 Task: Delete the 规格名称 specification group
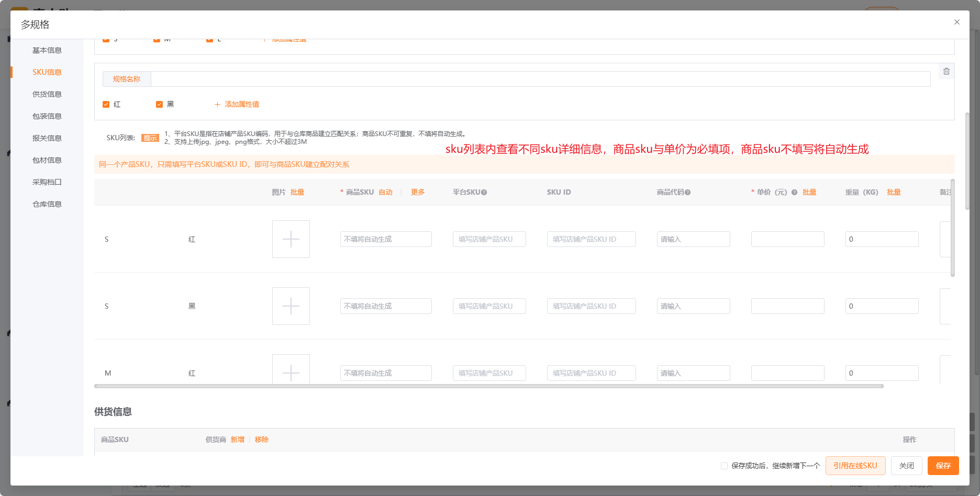[946, 71]
